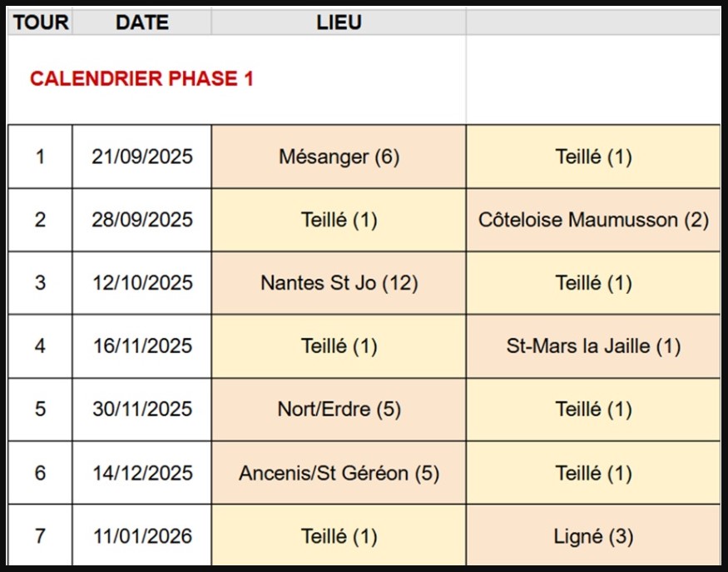Select the CALENDRIER PHASE 1 title

(x=141, y=79)
